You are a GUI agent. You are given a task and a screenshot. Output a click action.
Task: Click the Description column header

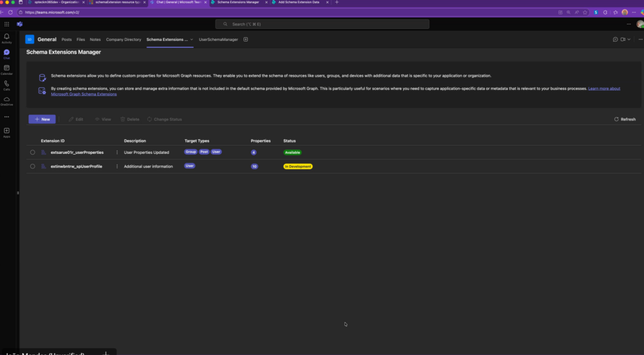(x=135, y=141)
